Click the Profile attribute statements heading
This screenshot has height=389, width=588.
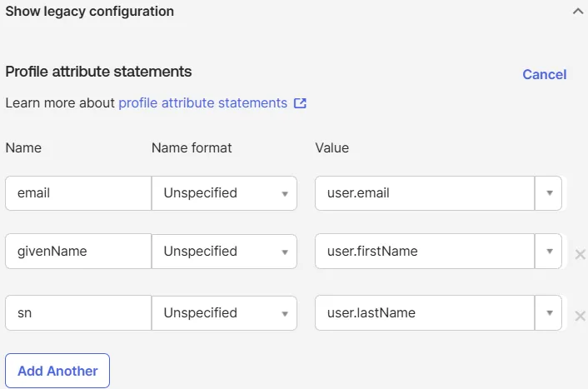(98, 72)
